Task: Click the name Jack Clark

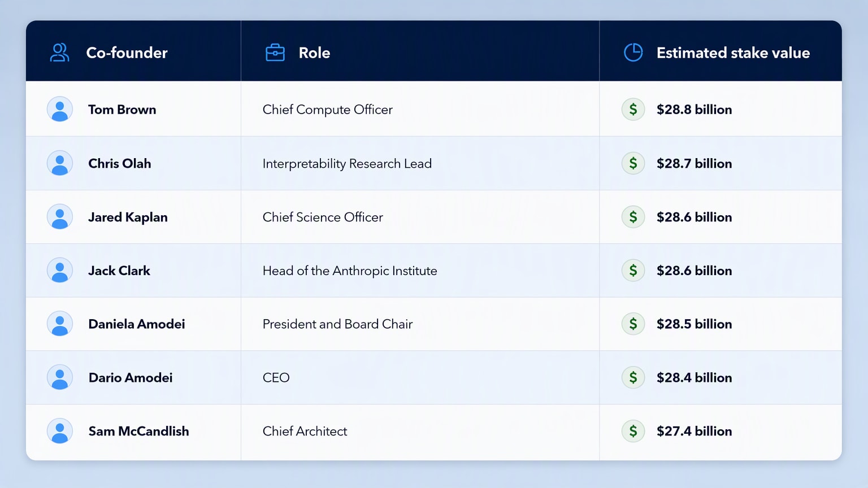Action: coord(119,271)
